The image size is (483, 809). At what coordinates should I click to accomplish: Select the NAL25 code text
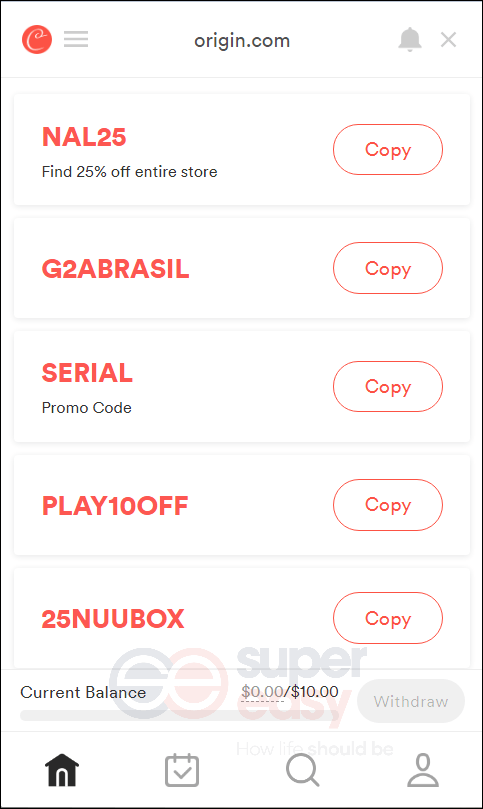(x=84, y=137)
